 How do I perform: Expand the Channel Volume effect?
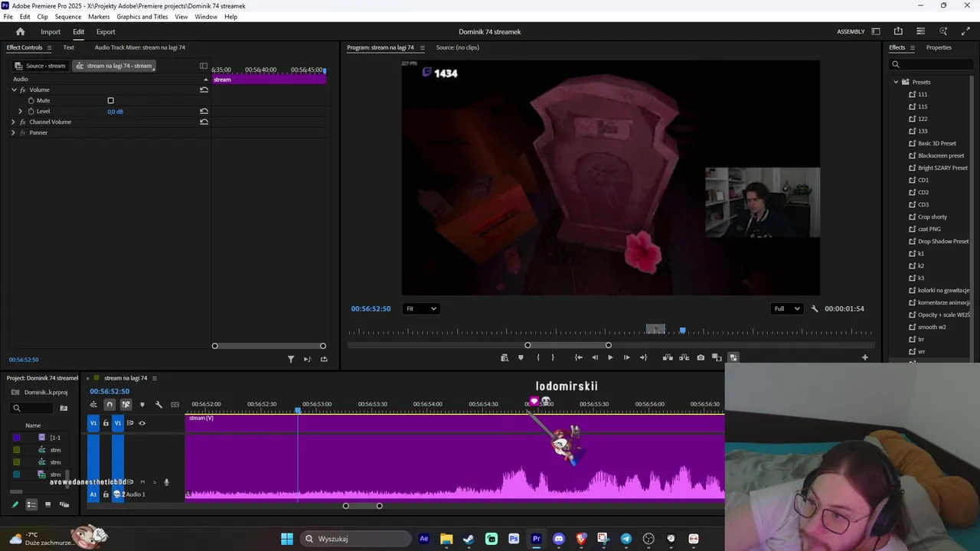click(x=13, y=122)
